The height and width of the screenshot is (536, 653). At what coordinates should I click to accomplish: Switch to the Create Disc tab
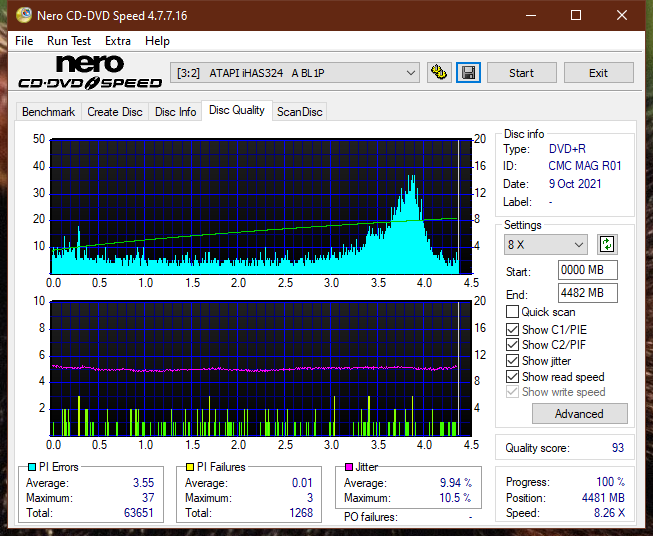(x=115, y=112)
